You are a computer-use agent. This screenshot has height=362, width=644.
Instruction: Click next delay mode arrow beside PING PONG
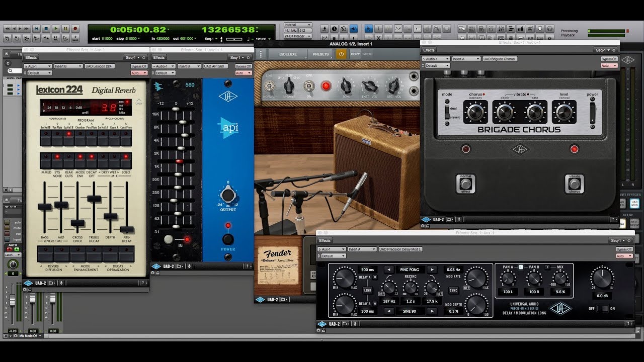click(x=432, y=269)
